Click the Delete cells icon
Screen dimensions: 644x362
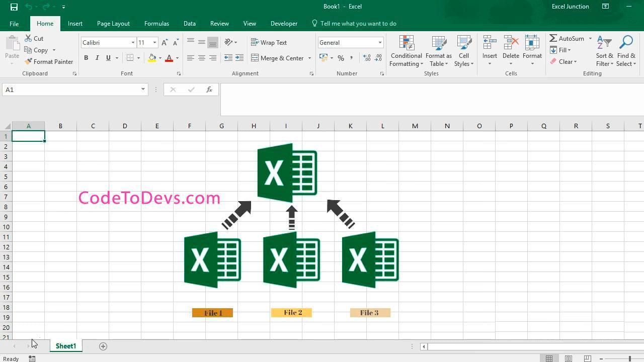pyautogui.click(x=511, y=43)
